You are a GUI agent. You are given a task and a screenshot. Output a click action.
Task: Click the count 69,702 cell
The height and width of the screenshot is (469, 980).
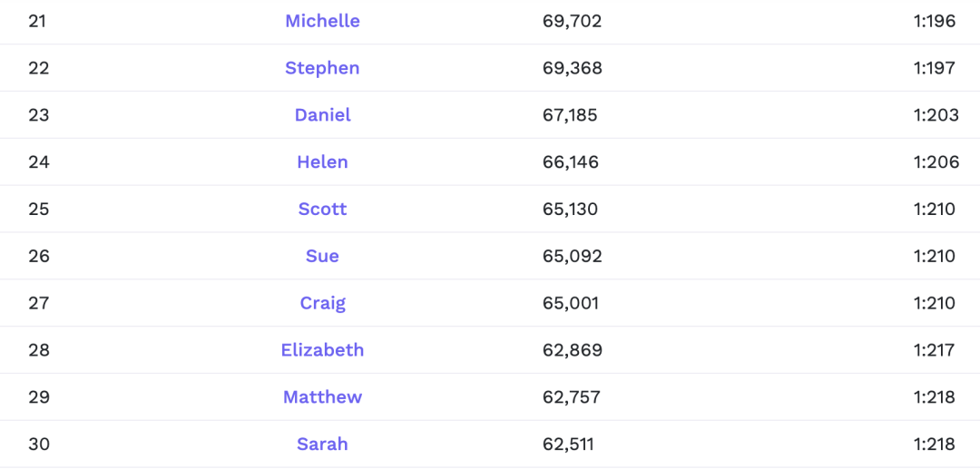point(572,21)
